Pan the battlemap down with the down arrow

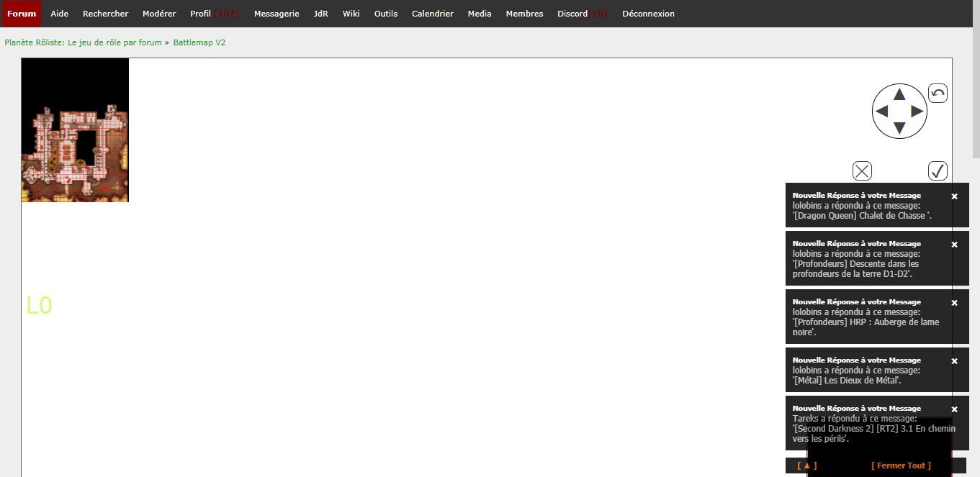(x=899, y=128)
